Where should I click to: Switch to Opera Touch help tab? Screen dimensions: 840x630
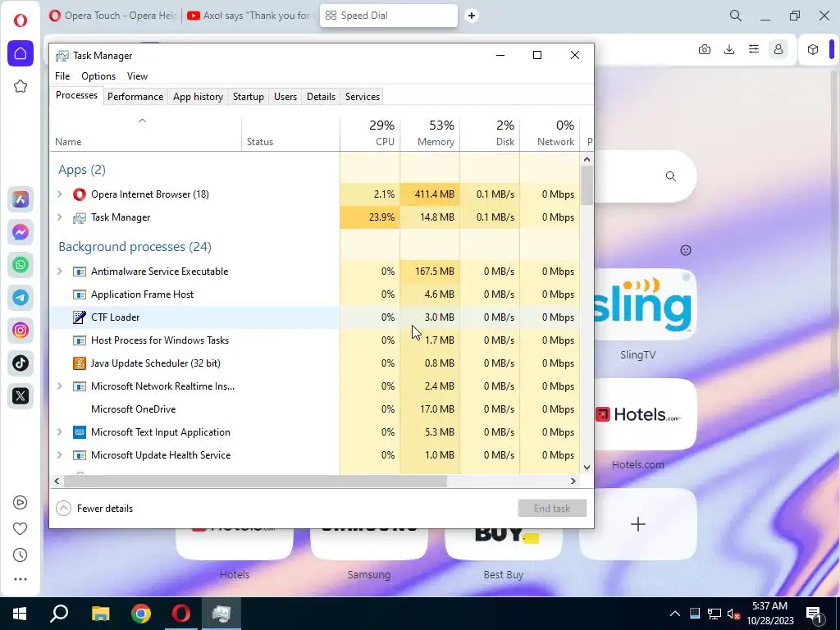[x=113, y=16]
